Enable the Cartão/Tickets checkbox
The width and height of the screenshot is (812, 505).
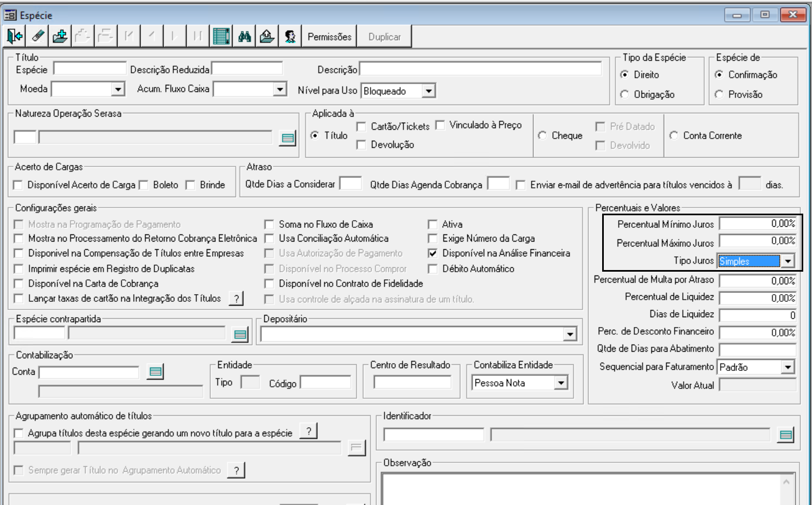pos(361,127)
